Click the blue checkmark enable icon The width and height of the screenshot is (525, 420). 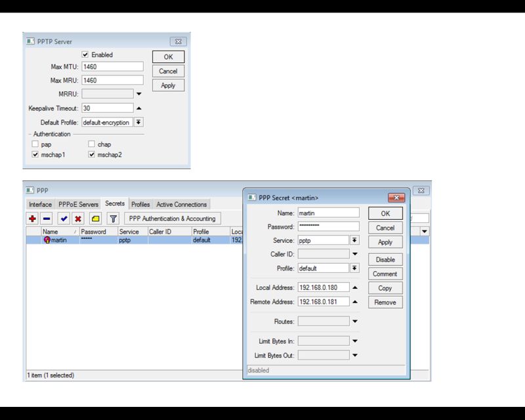click(x=64, y=219)
